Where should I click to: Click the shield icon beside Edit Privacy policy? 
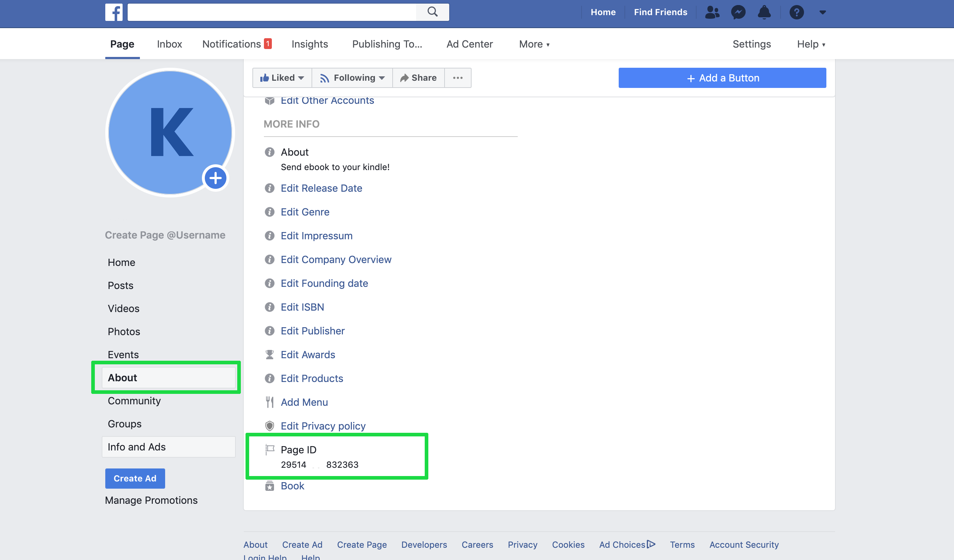click(270, 426)
